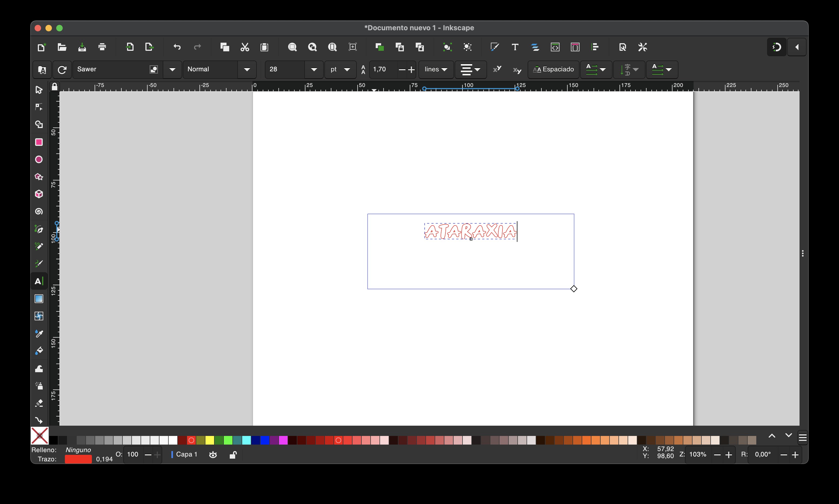Open the Normal font style dropdown
839x504 pixels.
(x=247, y=69)
